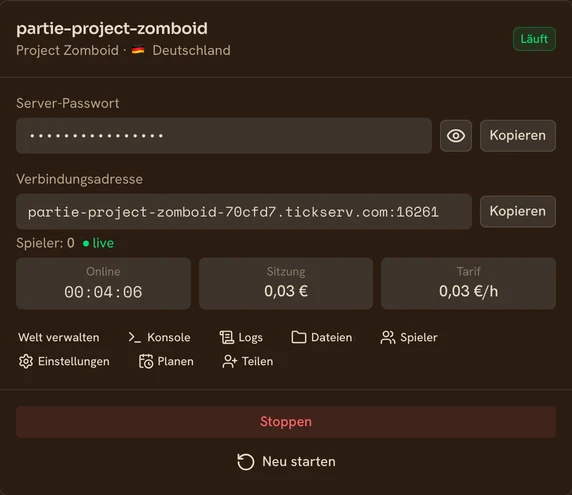Image resolution: width=572 pixels, height=495 pixels.
Task: Click the Läuft status badge
Action: 534,39
